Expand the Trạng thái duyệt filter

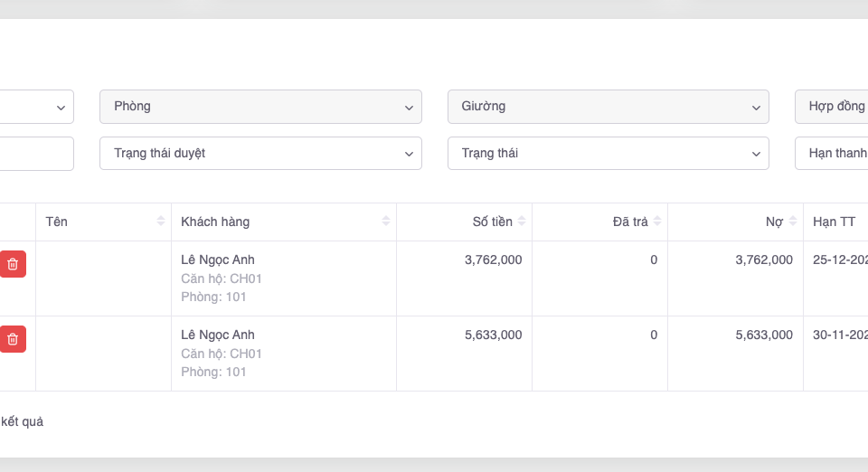[260, 154]
